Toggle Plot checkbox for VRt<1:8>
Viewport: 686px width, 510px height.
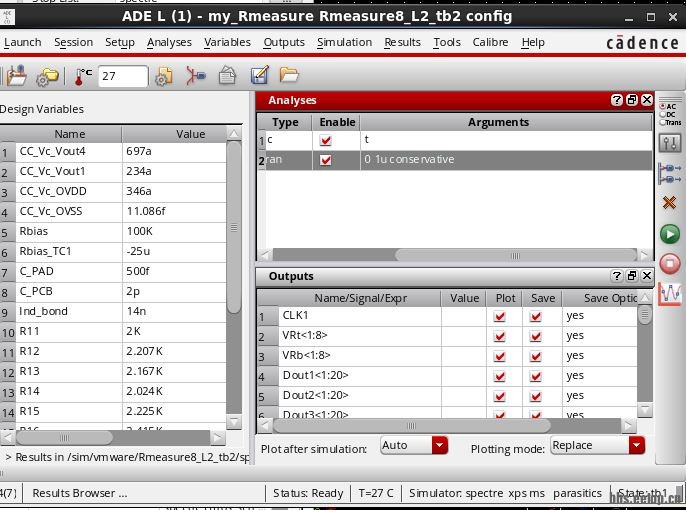[500, 336]
